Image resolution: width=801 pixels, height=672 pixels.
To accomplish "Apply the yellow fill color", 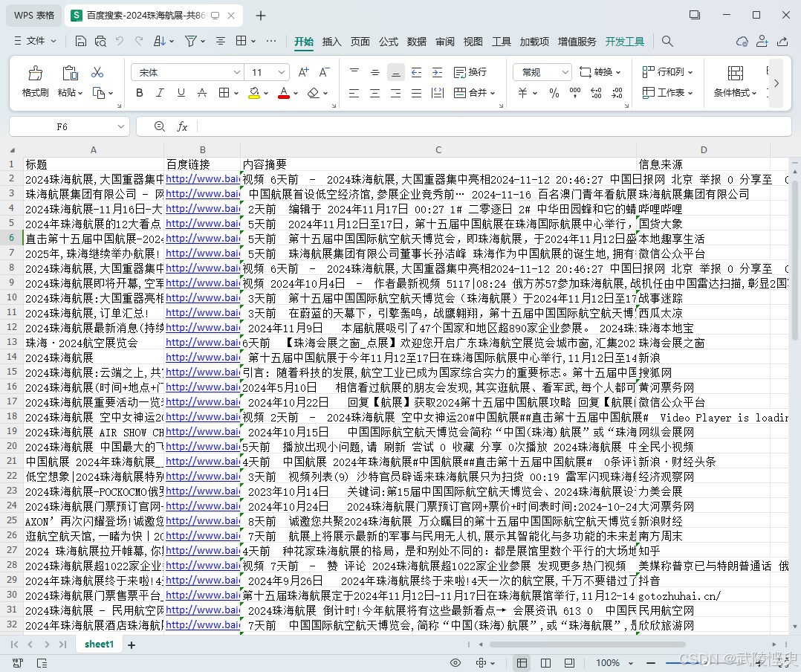I will point(254,92).
